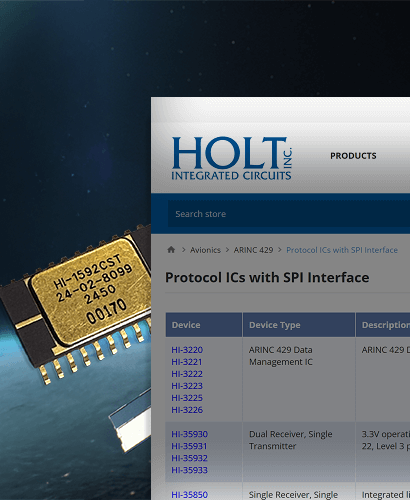Open device HI-35933
This screenshot has width=410, height=500.
pos(190,470)
